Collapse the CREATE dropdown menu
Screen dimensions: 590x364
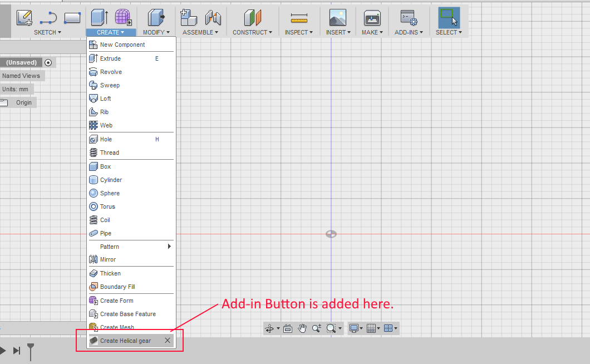tap(110, 32)
